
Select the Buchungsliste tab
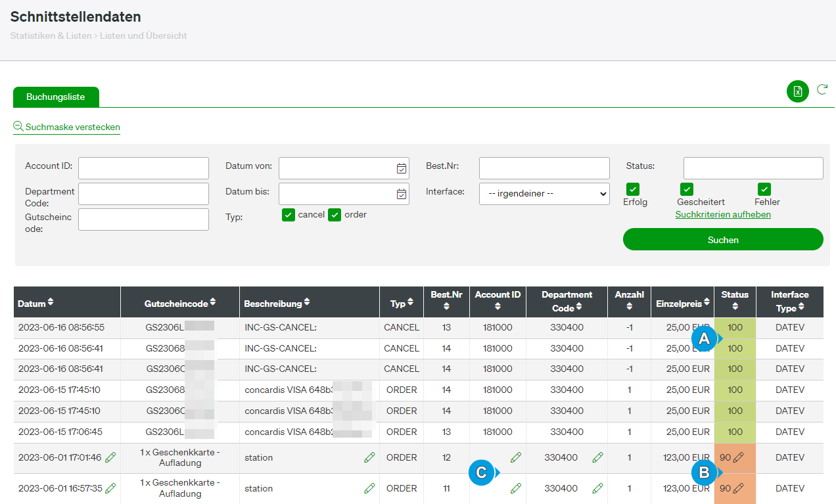[56, 97]
